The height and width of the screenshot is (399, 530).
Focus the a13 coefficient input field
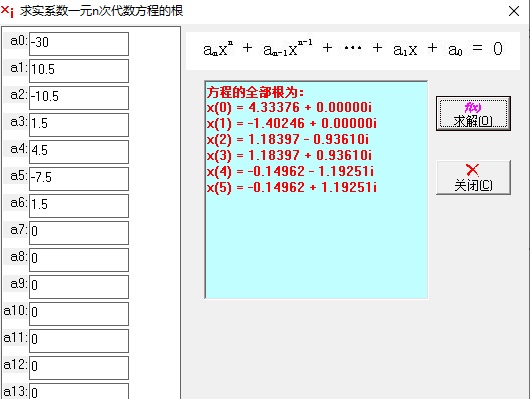79,391
